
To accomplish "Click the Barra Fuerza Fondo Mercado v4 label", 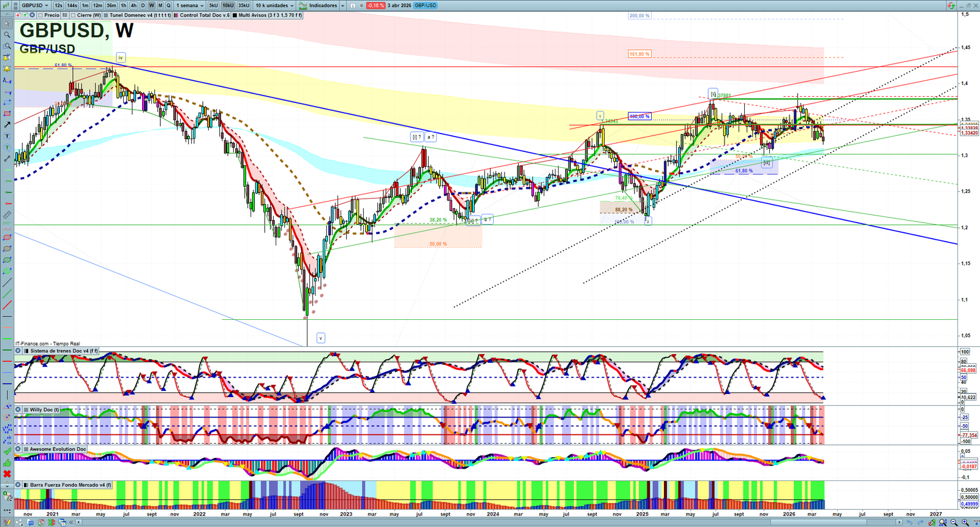I will pos(70,485).
